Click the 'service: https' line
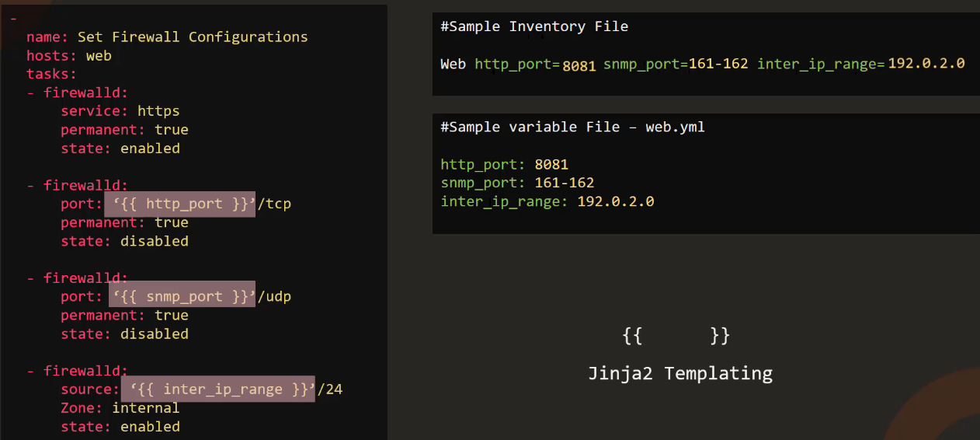The height and width of the screenshot is (440, 980). tap(120, 111)
